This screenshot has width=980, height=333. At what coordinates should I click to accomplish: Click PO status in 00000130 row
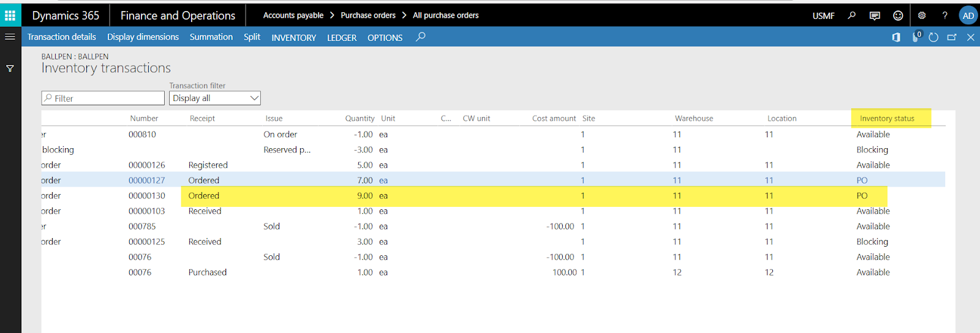coord(862,195)
